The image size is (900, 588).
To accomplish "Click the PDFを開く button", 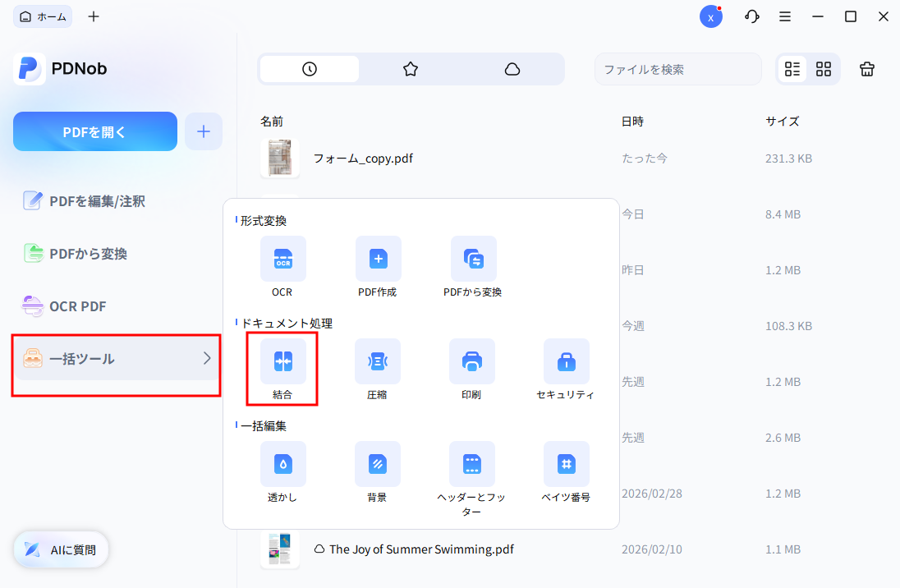I will (94, 131).
